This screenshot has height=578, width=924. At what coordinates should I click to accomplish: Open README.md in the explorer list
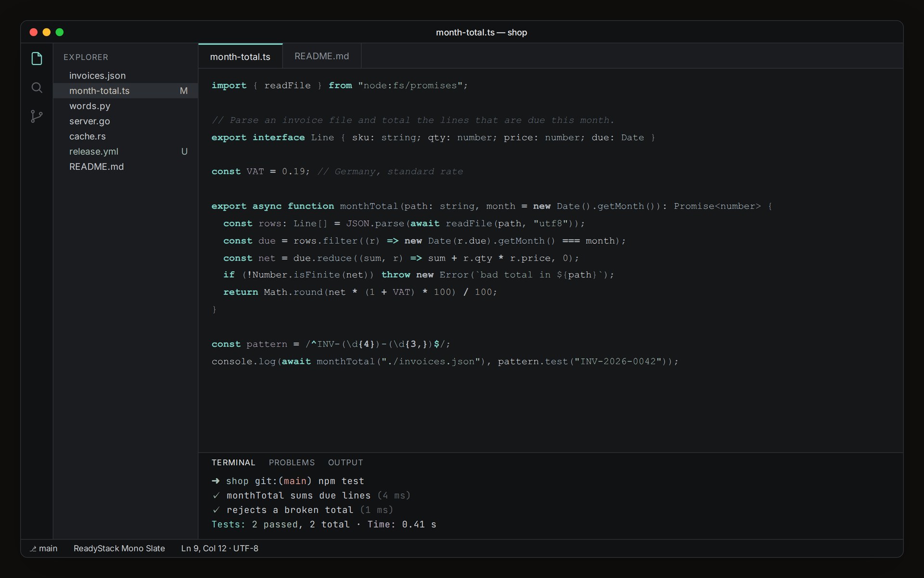coord(126,167)
